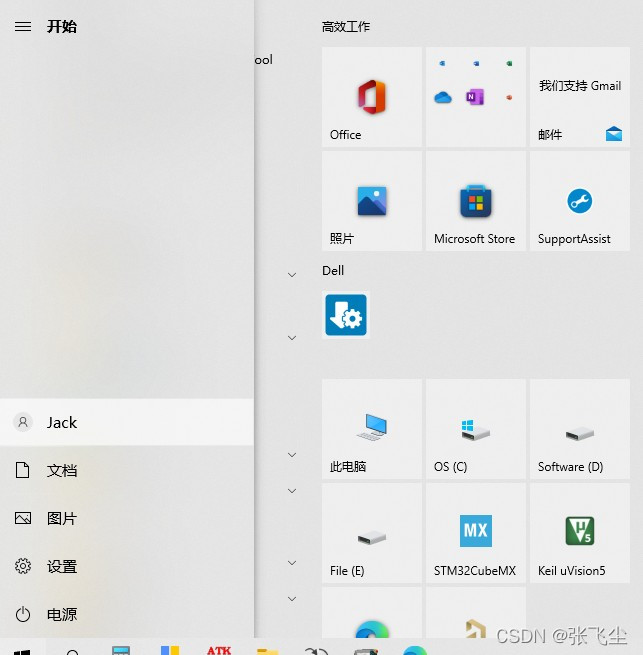Open the File (E) drive tile
Viewport: 643px width, 655px height.
click(372, 533)
